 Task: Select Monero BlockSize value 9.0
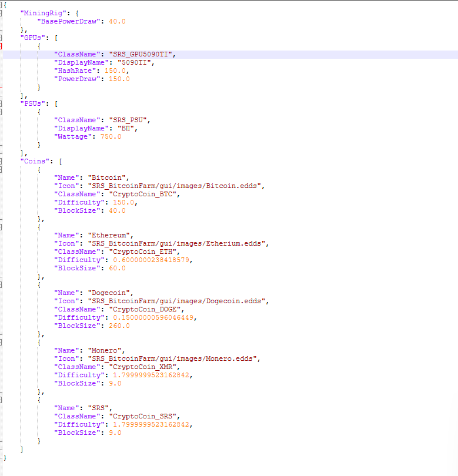click(115, 383)
